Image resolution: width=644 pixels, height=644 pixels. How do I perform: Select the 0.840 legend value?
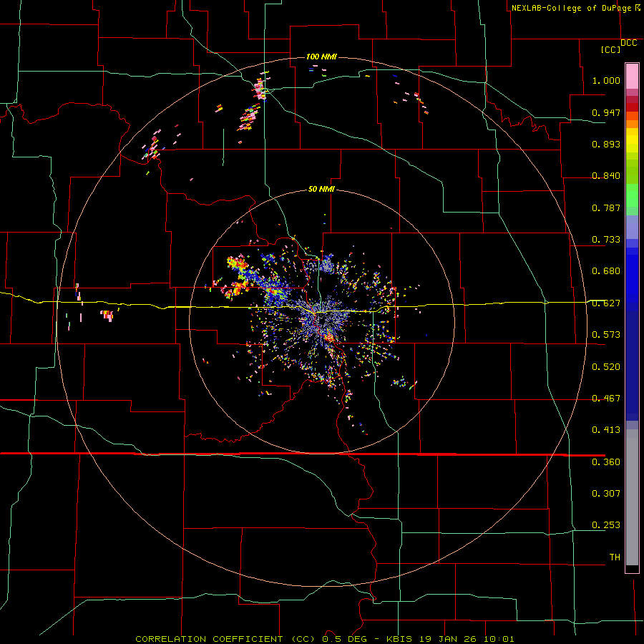point(606,176)
